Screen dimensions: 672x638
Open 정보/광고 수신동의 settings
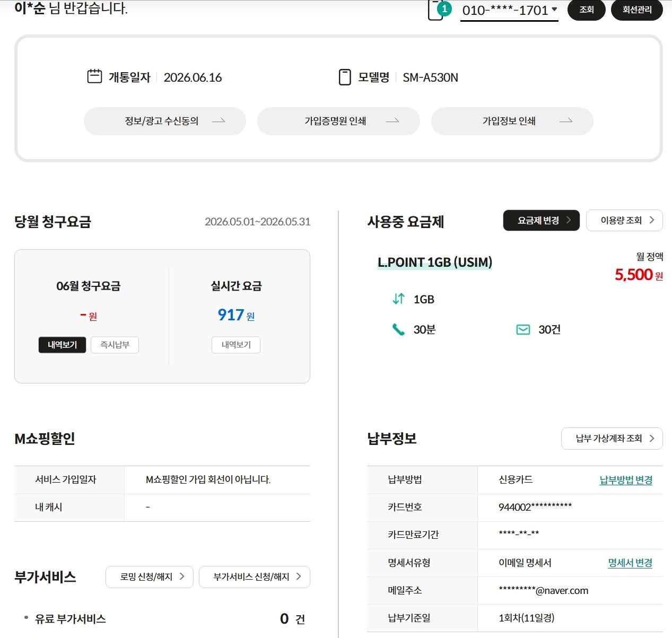[165, 121]
